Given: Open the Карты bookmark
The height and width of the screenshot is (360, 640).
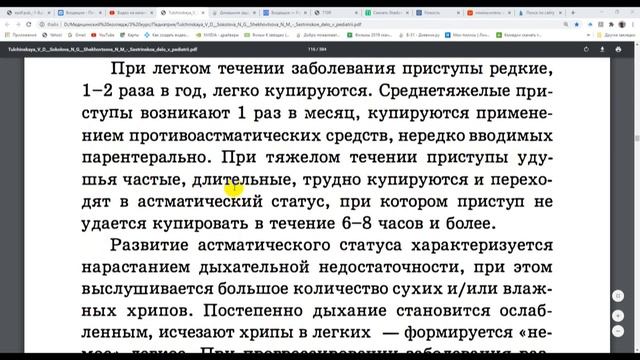Looking at the screenshot, I should [129, 35].
